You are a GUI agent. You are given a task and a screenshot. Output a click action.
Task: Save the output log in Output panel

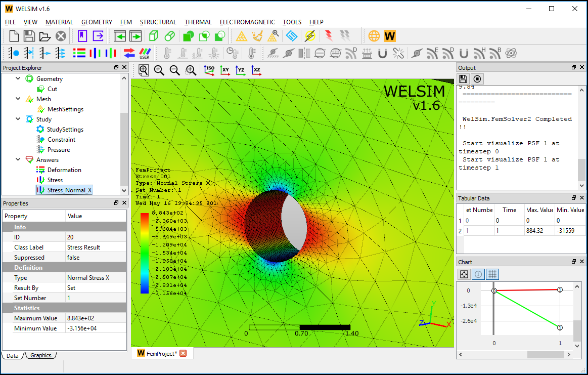(463, 79)
